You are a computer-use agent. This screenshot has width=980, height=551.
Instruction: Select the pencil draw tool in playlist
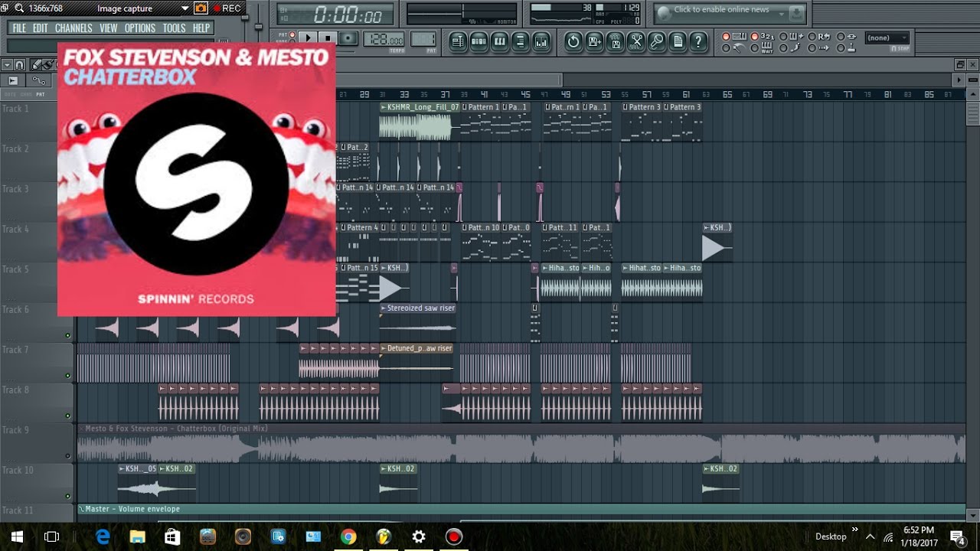click(36, 65)
